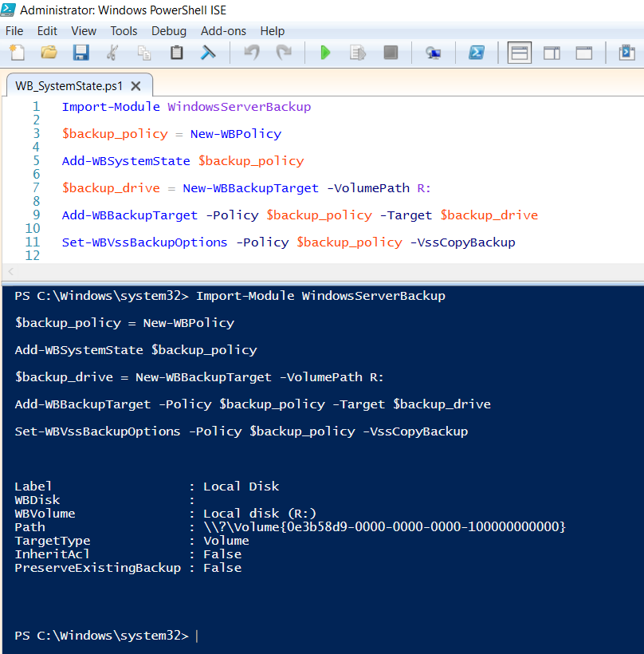This screenshot has width=644, height=654.
Task: Run the script with the green play button
Action: tap(325, 53)
